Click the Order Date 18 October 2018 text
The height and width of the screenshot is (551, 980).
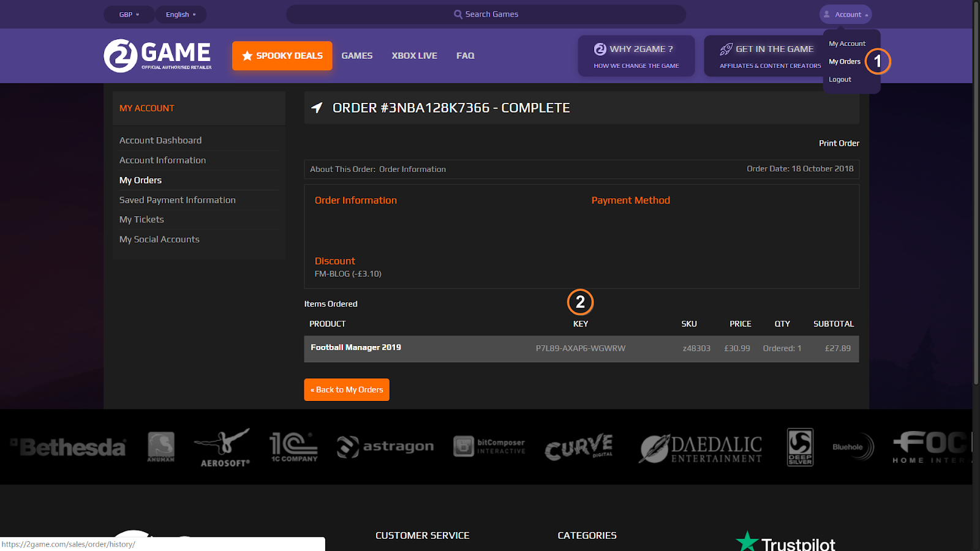[x=800, y=168]
